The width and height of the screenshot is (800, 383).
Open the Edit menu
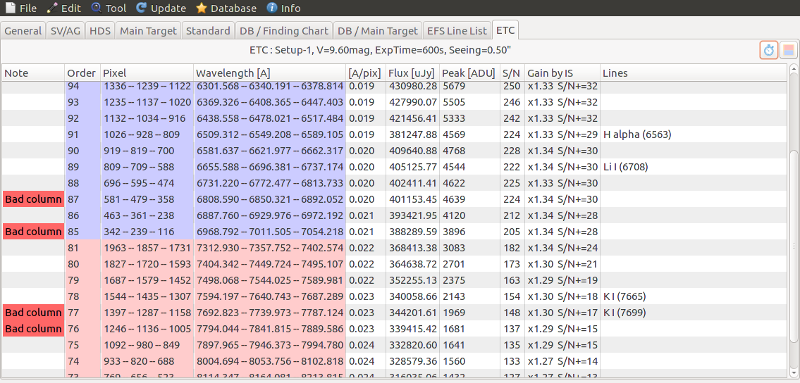64,8
